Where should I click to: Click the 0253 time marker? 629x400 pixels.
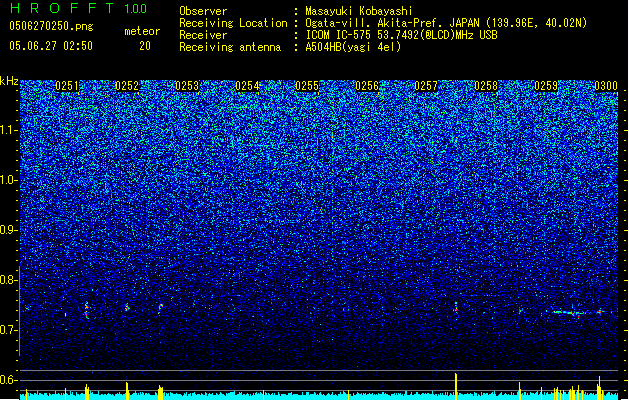point(187,86)
